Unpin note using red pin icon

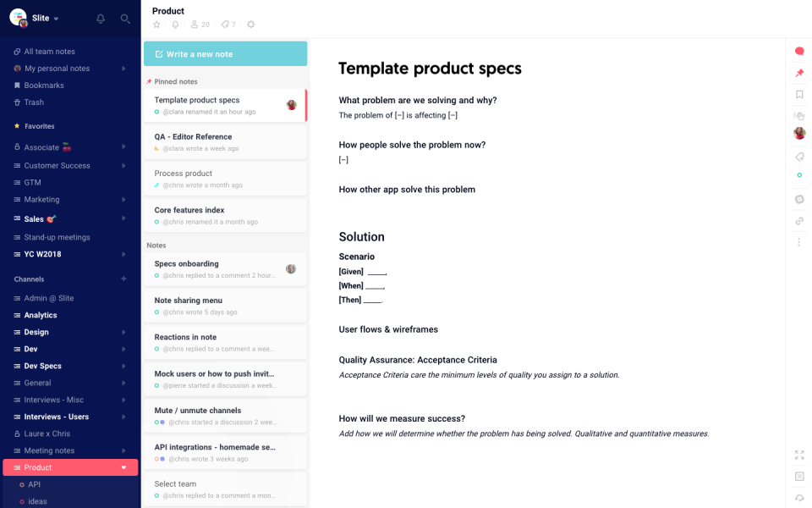[799, 74]
